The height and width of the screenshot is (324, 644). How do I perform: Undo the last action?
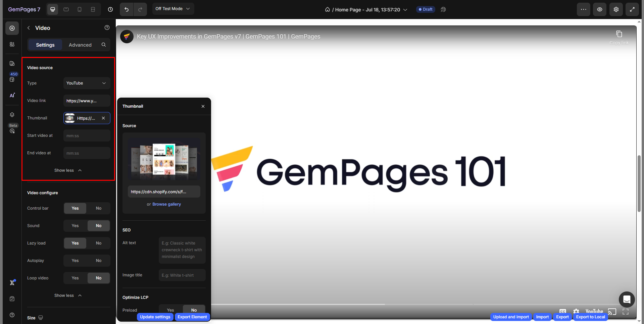point(127,9)
